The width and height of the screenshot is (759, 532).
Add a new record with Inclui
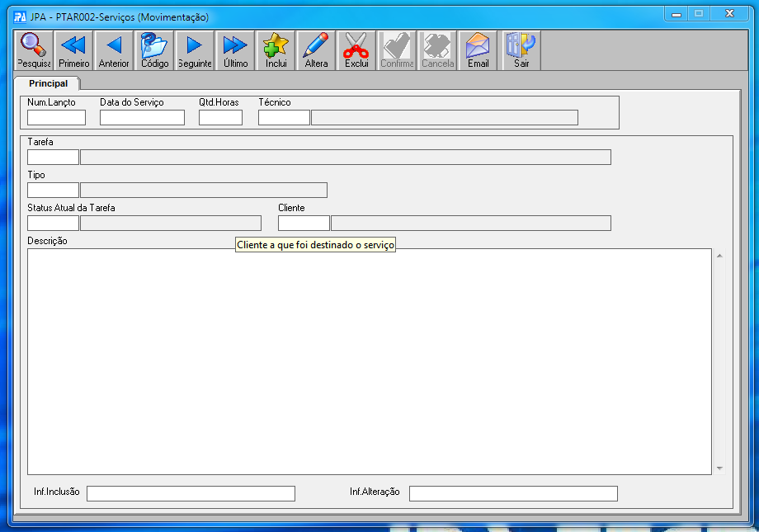point(276,51)
